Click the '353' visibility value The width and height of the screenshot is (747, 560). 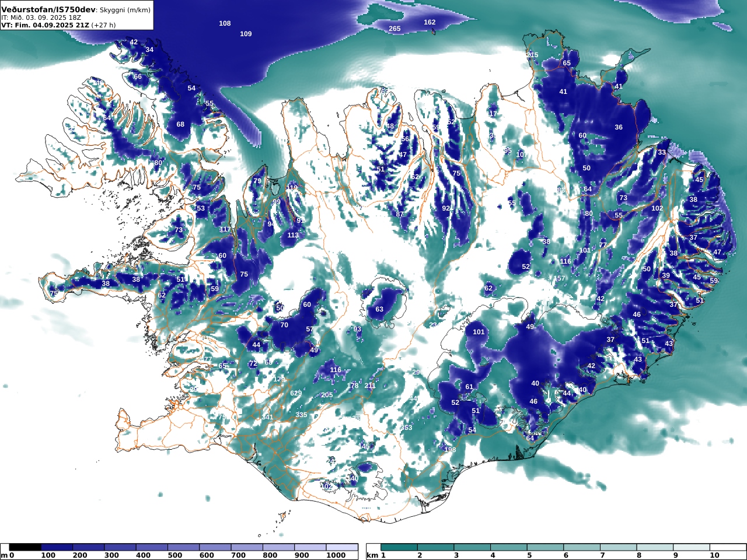click(x=407, y=428)
